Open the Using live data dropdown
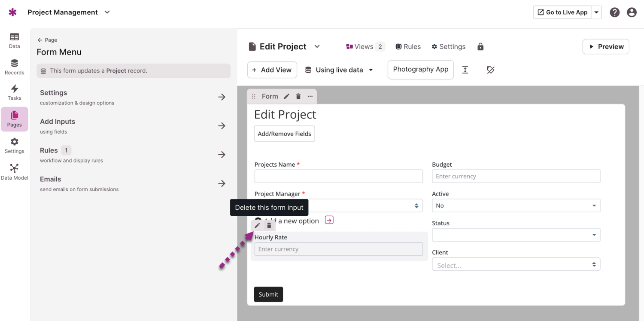644x321 pixels. (x=339, y=70)
